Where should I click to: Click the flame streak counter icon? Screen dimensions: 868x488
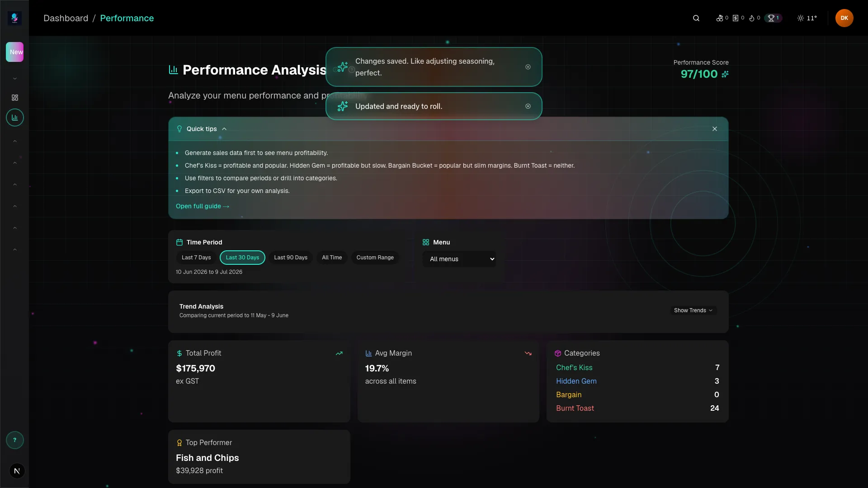pyautogui.click(x=752, y=18)
